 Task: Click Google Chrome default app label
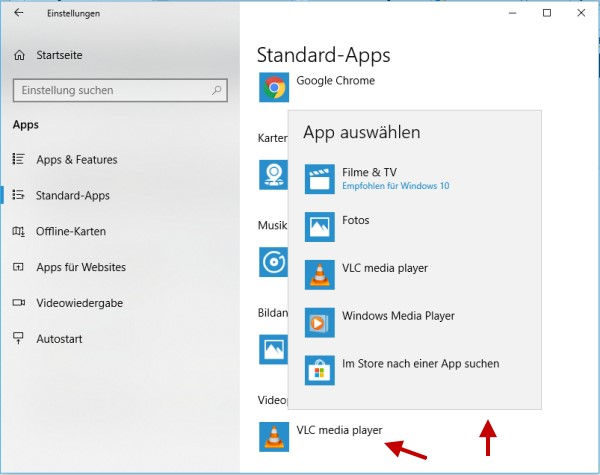(x=336, y=81)
